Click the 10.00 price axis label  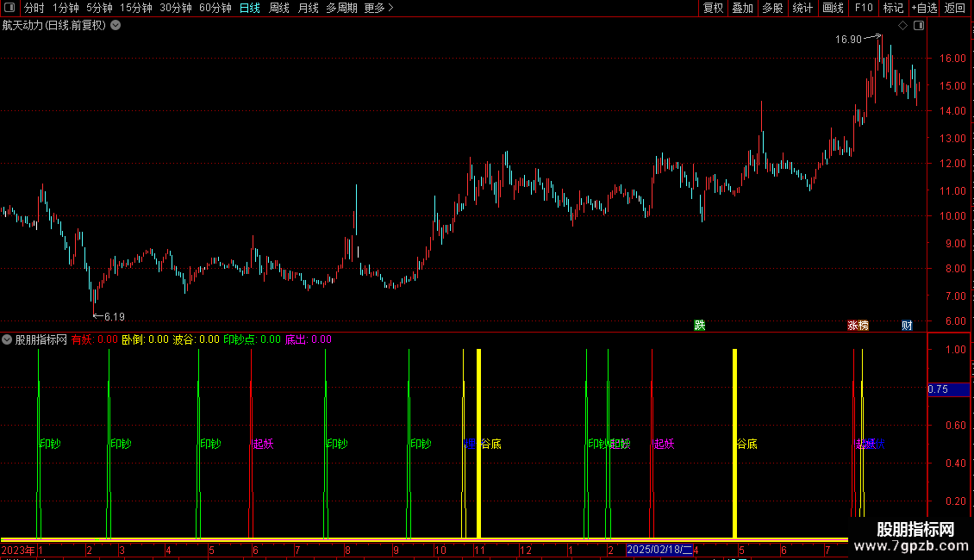952,216
